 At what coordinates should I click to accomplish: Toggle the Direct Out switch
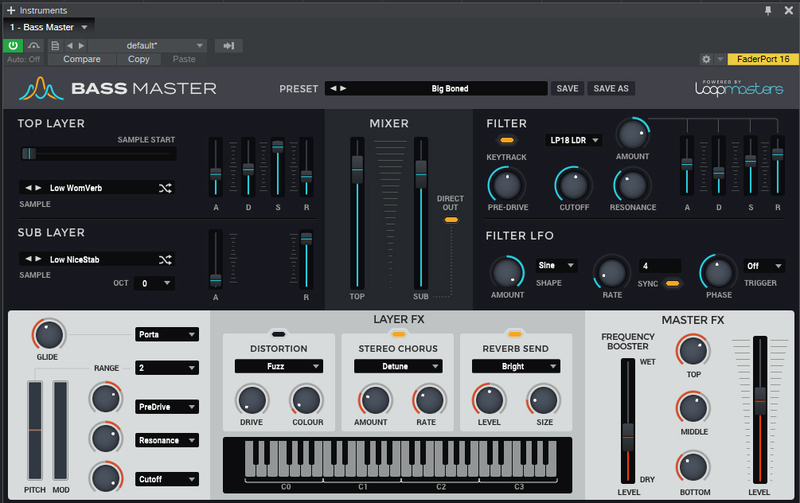click(x=451, y=219)
